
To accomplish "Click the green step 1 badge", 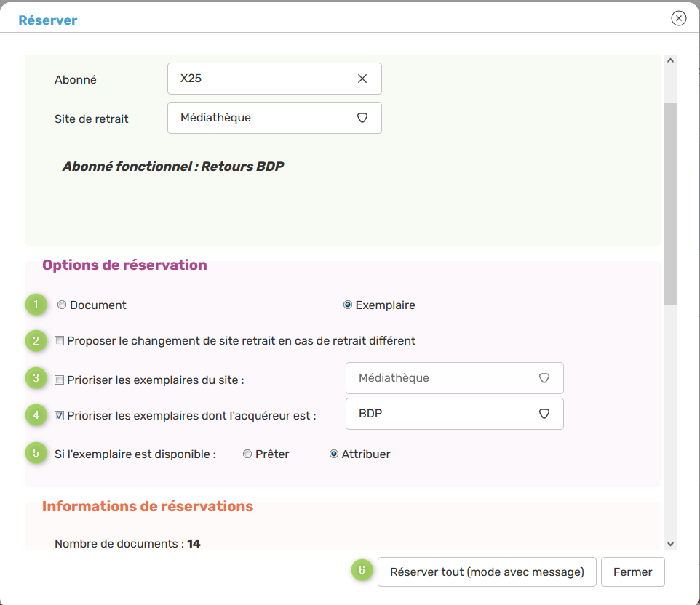I will [35, 305].
